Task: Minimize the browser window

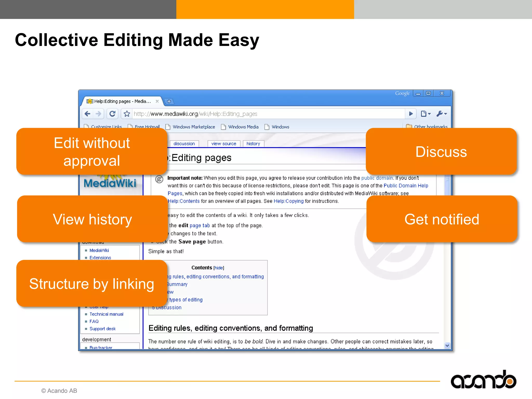Action: [418, 94]
